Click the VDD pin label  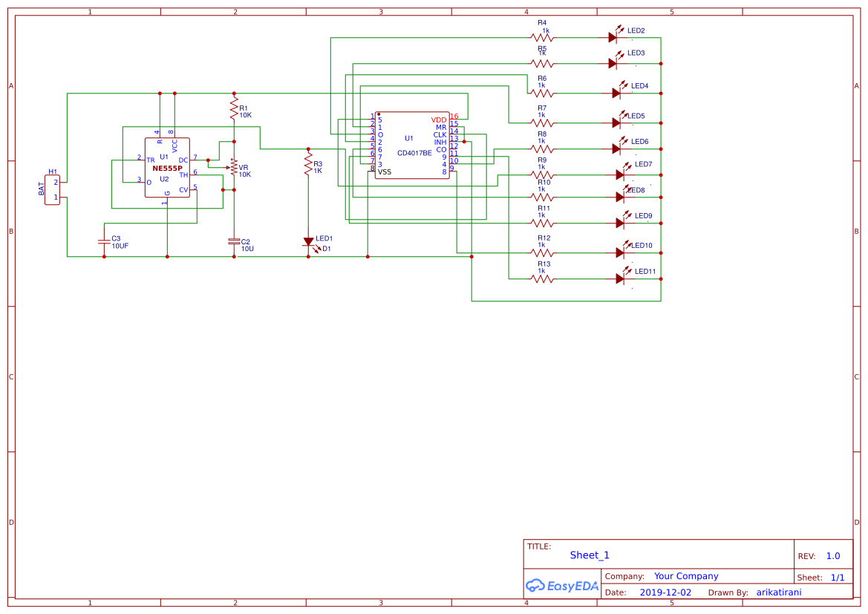438,120
